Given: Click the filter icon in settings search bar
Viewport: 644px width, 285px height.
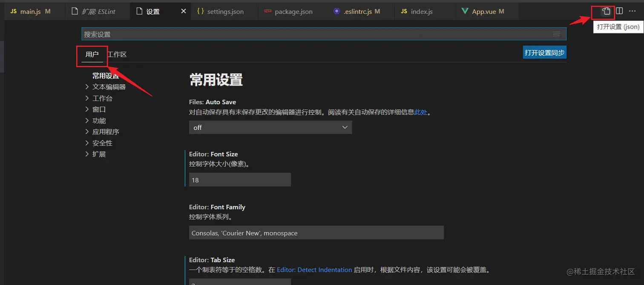Looking at the screenshot, I should [556, 34].
